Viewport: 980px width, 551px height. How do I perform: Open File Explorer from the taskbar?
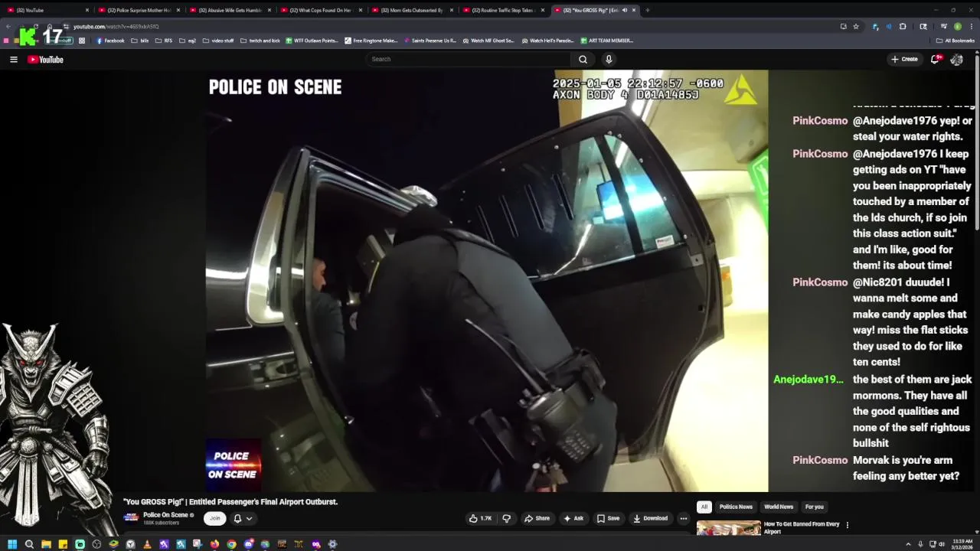click(46, 544)
